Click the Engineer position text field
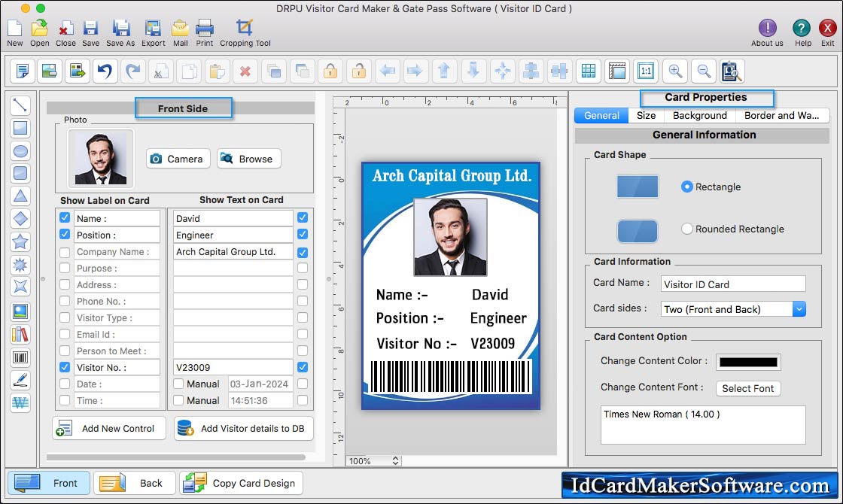843x504 pixels. click(x=233, y=235)
